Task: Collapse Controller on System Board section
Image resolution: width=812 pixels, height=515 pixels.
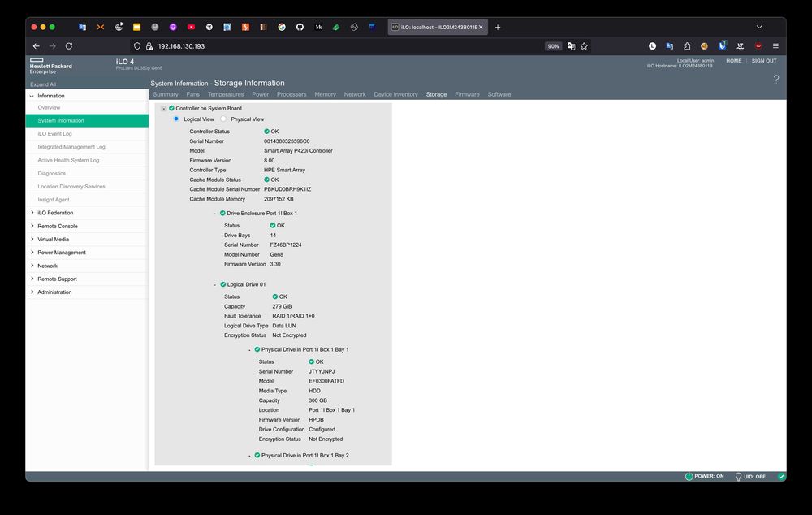Action: (x=164, y=108)
